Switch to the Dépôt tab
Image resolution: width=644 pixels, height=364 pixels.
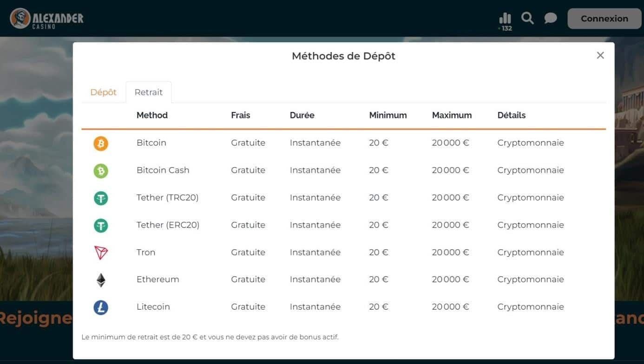tap(103, 92)
